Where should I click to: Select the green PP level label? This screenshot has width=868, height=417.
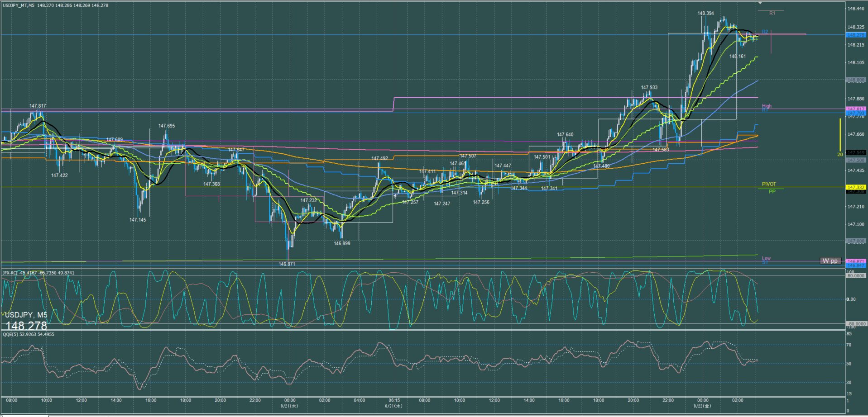coord(772,192)
